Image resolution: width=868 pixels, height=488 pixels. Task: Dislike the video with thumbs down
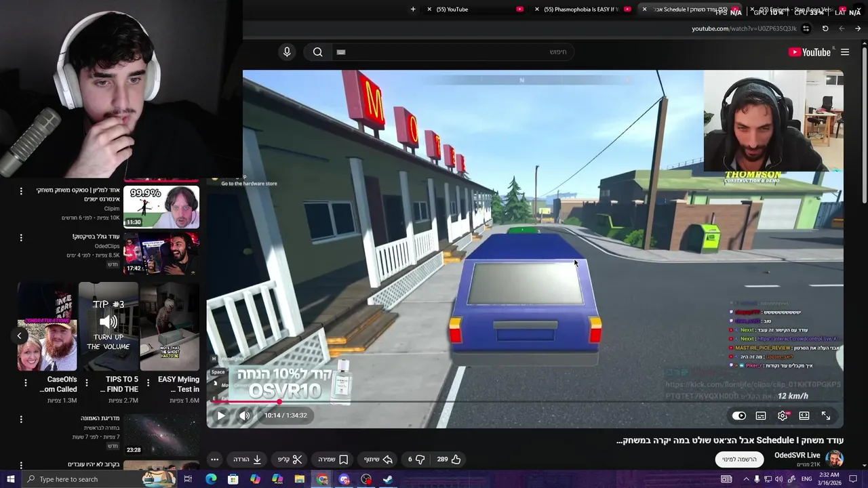pyautogui.click(x=416, y=460)
